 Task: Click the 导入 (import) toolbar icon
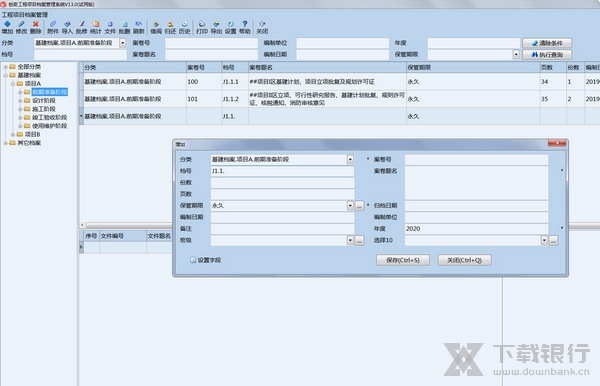coord(67,28)
